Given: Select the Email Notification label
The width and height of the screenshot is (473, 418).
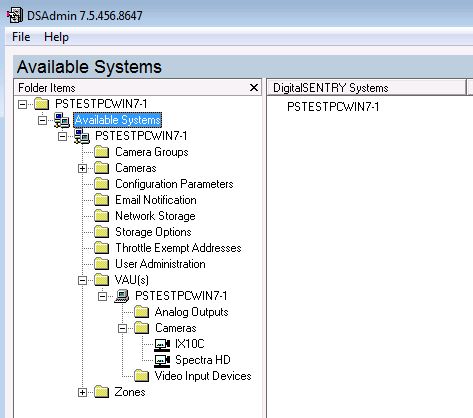Looking at the screenshot, I should (156, 200).
